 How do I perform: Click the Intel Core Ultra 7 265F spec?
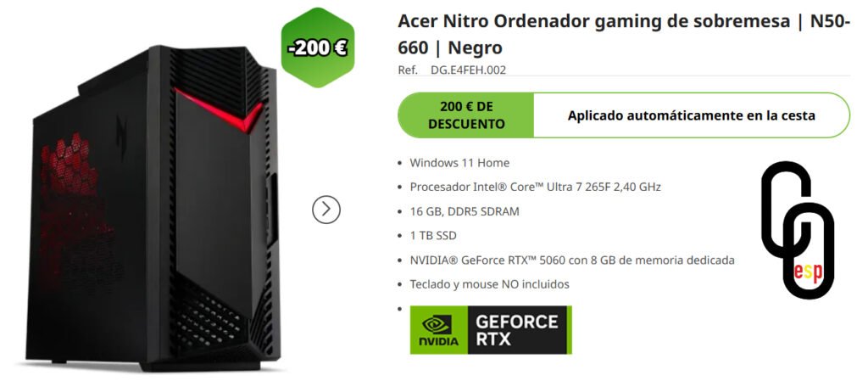pyautogui.click(x=536, y=188)
